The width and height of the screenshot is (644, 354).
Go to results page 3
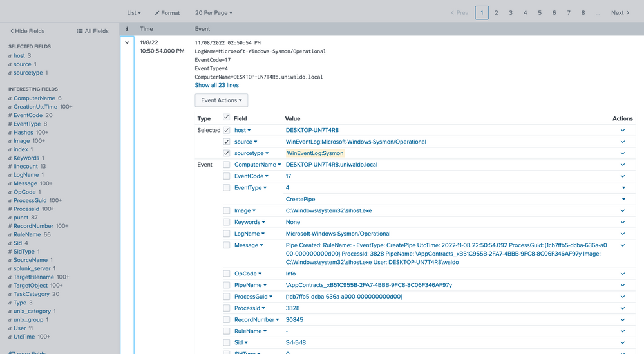point(511,12)
